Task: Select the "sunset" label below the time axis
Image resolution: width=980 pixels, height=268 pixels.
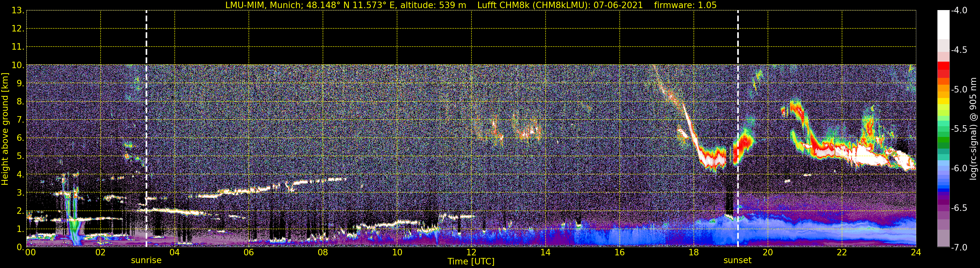Action: tap(737, 261)
